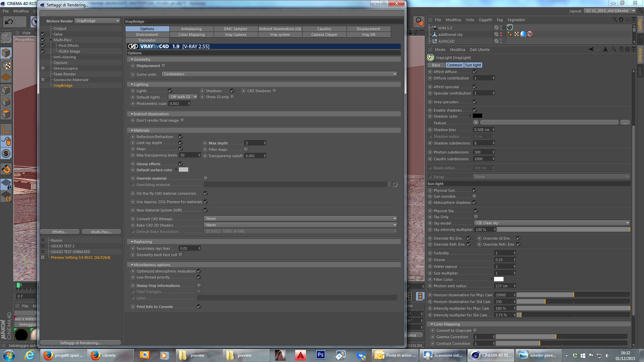Image resolution: width=644 pixels, height=362 pixels.
Task: Click the Default surface color swatch
Action: pyautogui.click(x=183, y=170)
